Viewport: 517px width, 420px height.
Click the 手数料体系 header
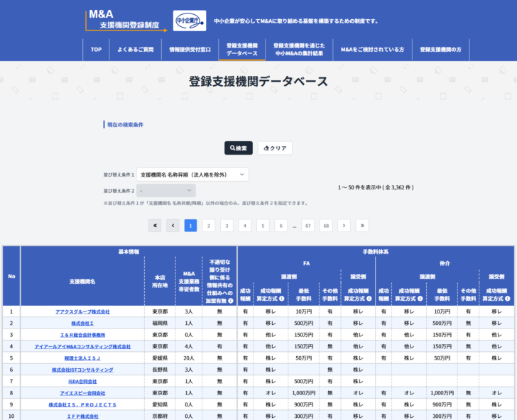(x=376, y=252)
